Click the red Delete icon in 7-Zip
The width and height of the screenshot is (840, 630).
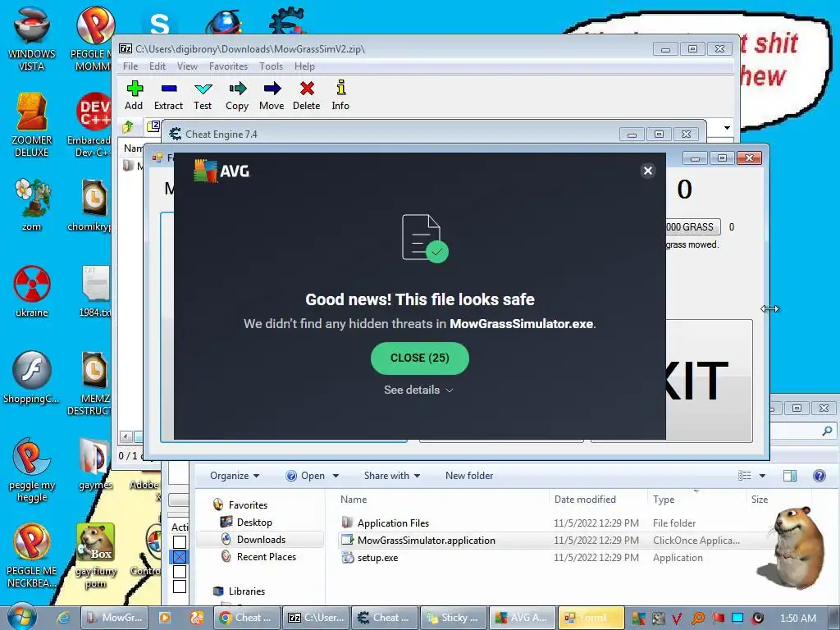pyautogui.click(x=307, y=89)
